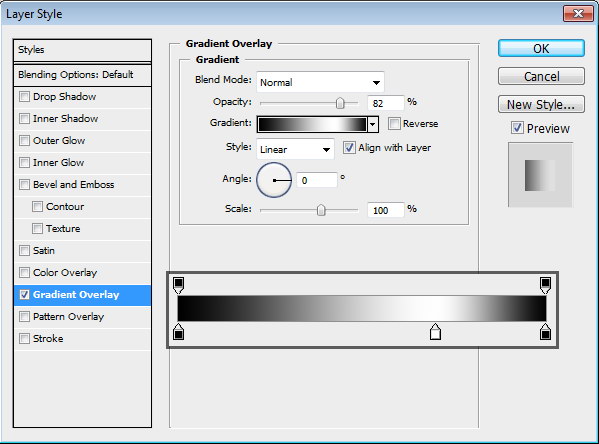The height and width of the screenshot is (444, 599).
Task: Select Blending Options: Default
Action: coord(82,75)
